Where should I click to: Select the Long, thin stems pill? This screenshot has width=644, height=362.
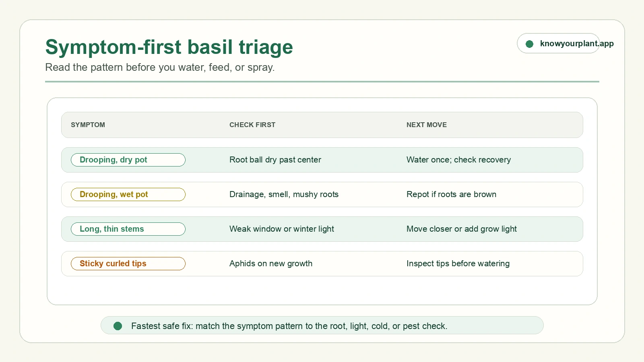tap(128, 229)
